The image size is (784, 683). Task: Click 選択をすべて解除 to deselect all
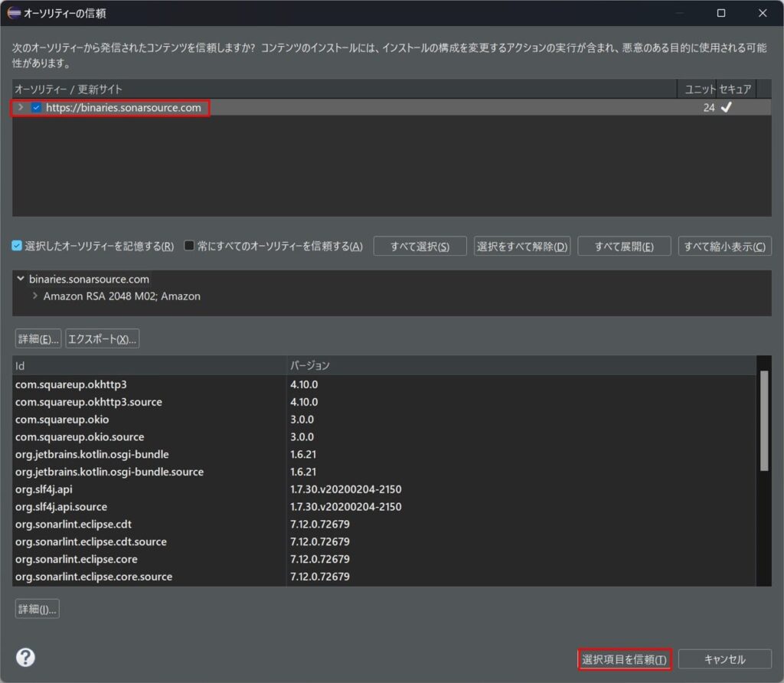click(x=522, y=246)
